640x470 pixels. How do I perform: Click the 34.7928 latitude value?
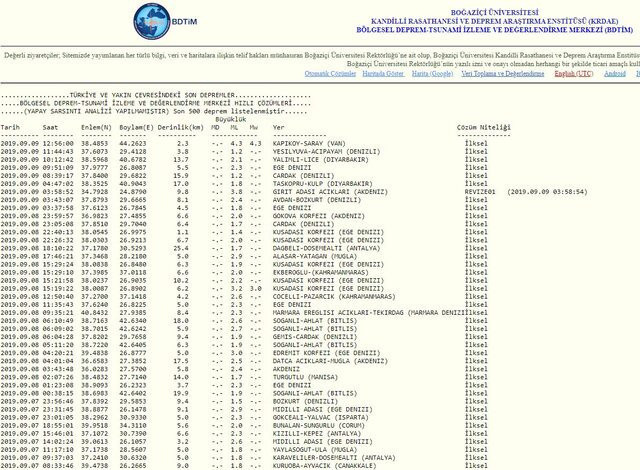point(94,192)
